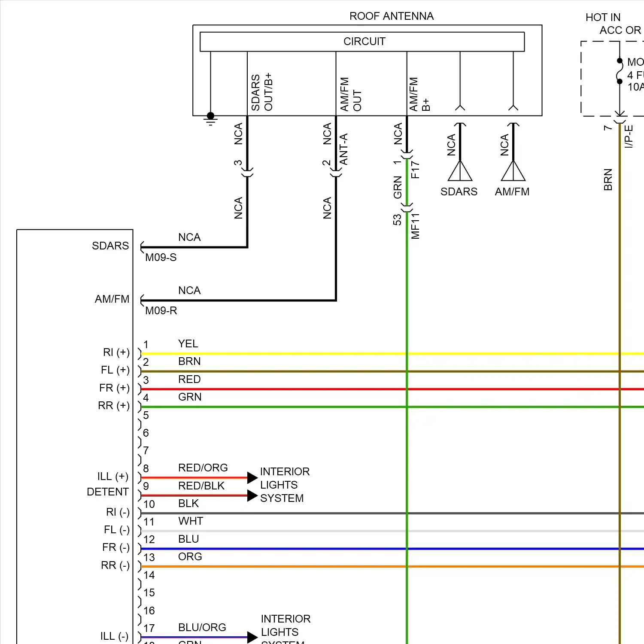Viewport: 644px width, 644px height.
Task: Click the F17 connector label
Action: click(415, 170)
